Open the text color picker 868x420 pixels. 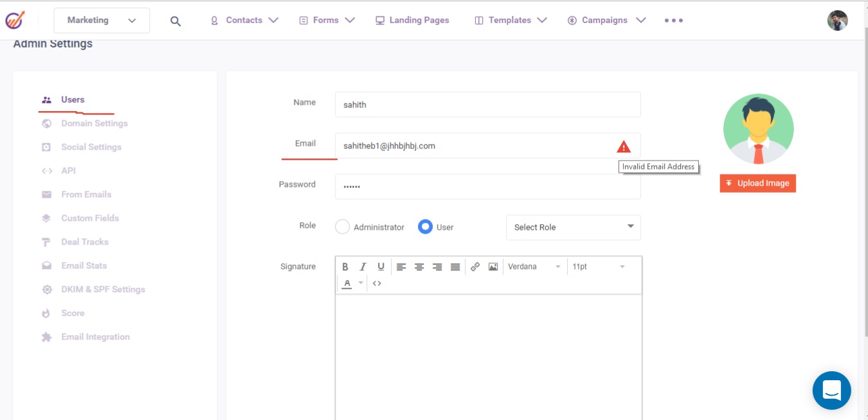pyautogui.click(x=347, y=283)
